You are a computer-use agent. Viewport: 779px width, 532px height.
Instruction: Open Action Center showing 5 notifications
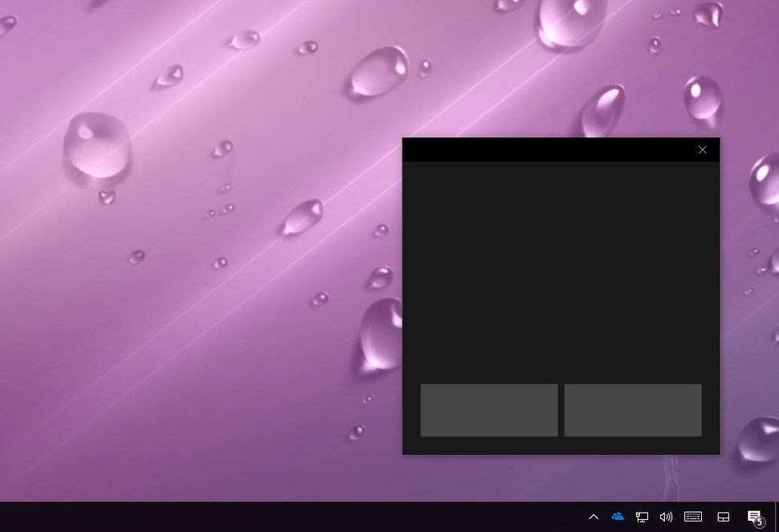[x=753, y=517]
